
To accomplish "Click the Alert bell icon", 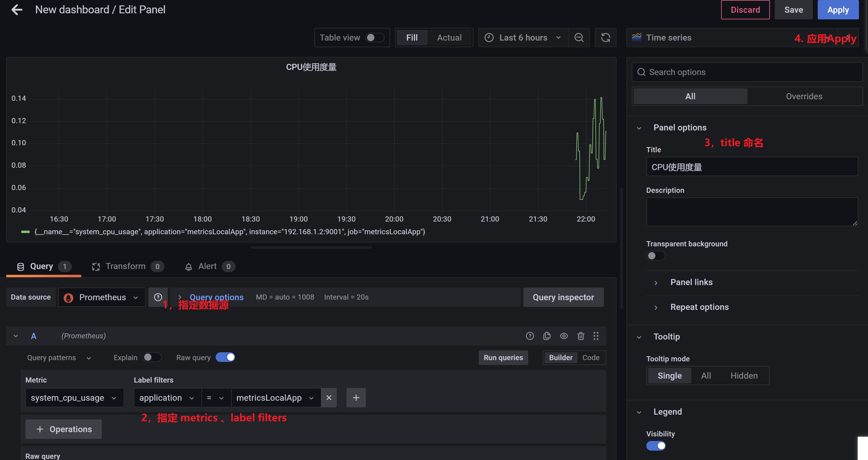I will point(189,267).
